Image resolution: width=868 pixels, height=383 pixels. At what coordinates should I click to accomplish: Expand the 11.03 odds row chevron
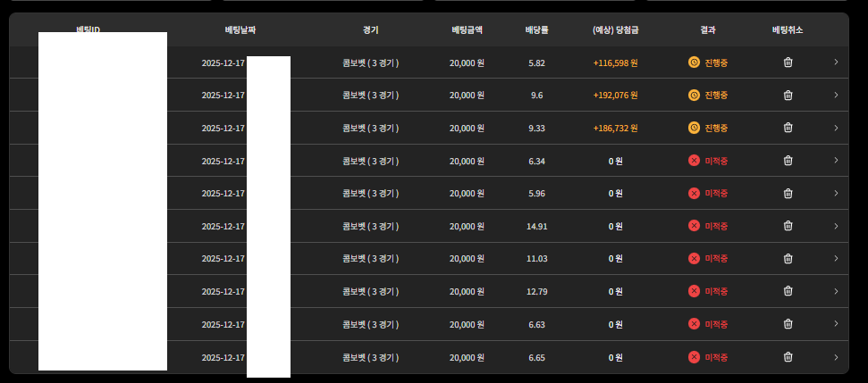tap(836, 259)
